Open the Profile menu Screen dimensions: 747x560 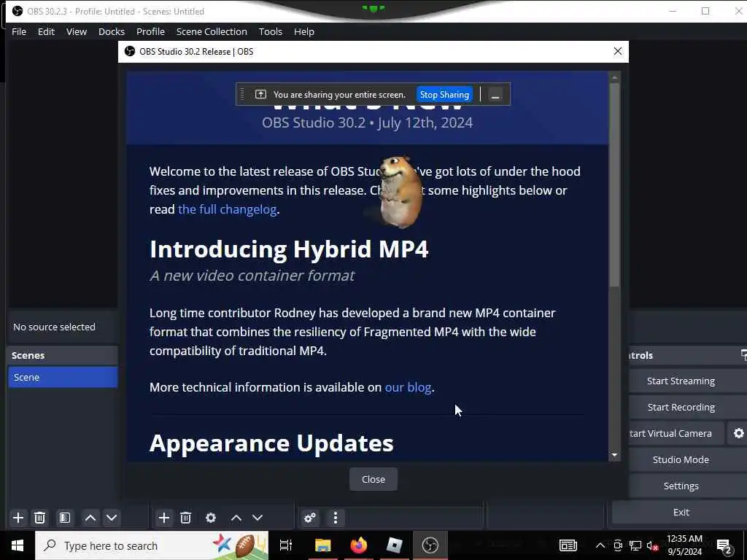pyautogui.click(x=150, y=31)
